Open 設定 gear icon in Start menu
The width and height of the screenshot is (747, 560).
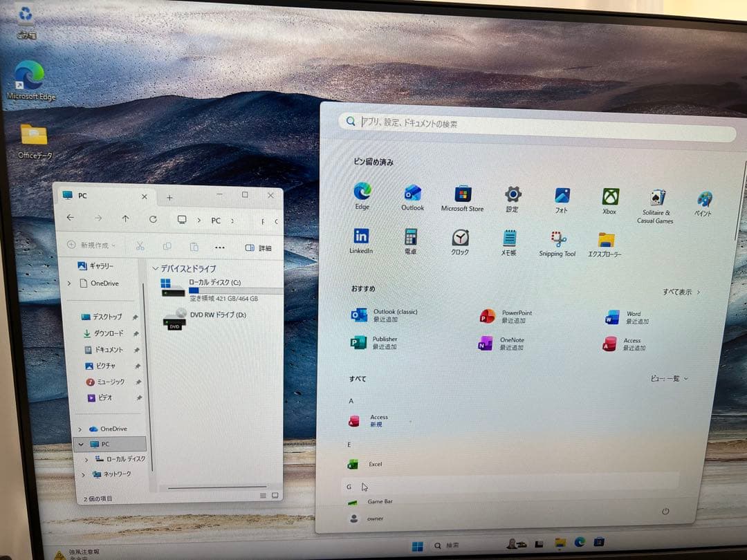click(513, 199)
